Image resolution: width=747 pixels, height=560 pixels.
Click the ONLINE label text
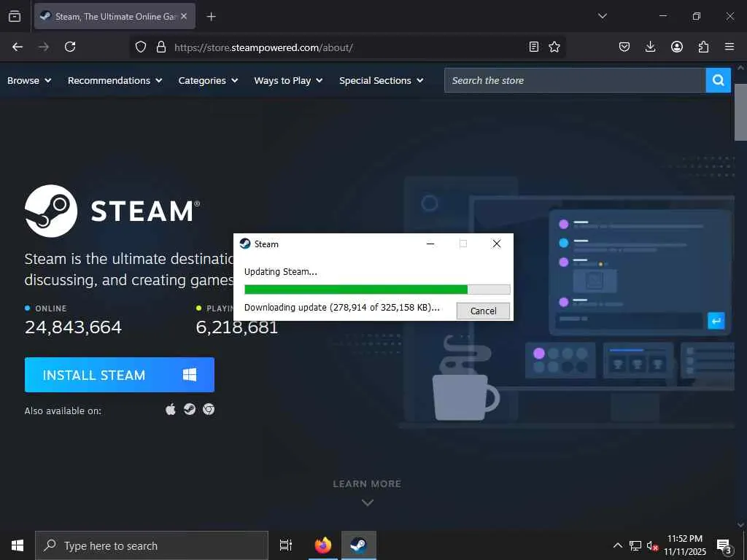51,308
